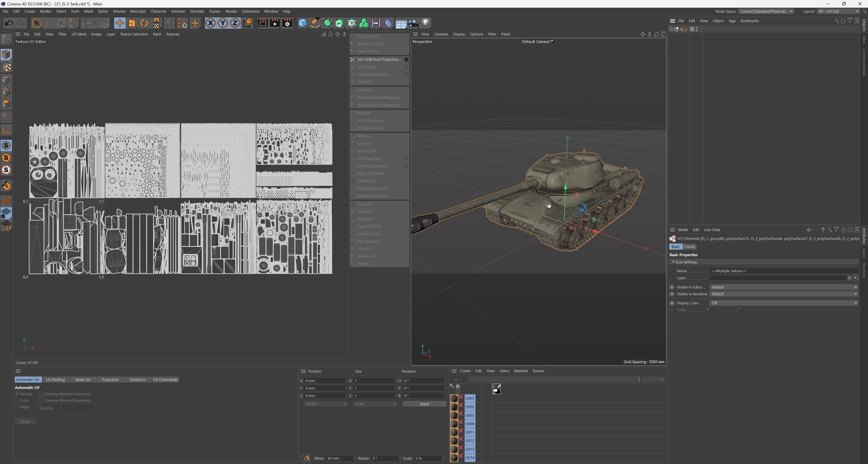Click the material size slider bar
This screenshot has height=464, width=868.
point(554,380)
